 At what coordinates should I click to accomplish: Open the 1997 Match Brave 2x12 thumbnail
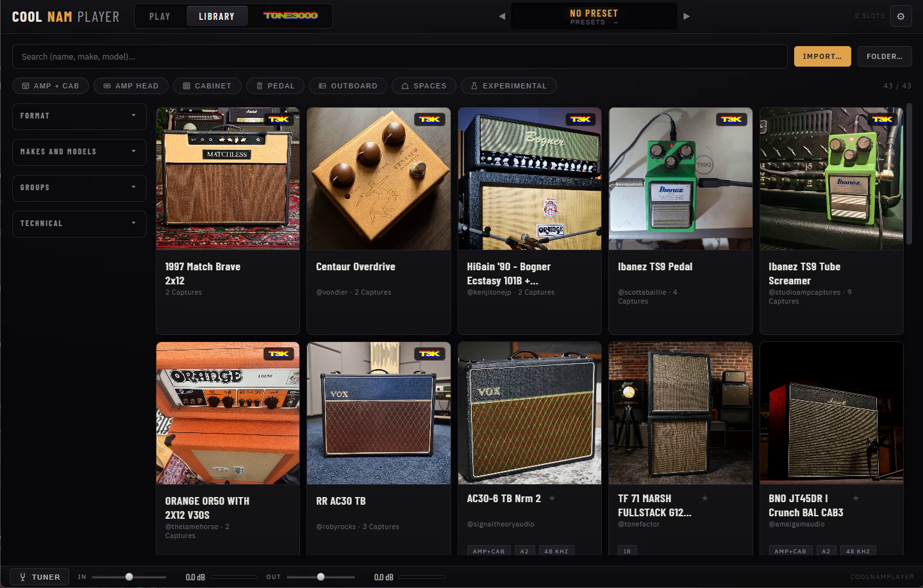228,179
